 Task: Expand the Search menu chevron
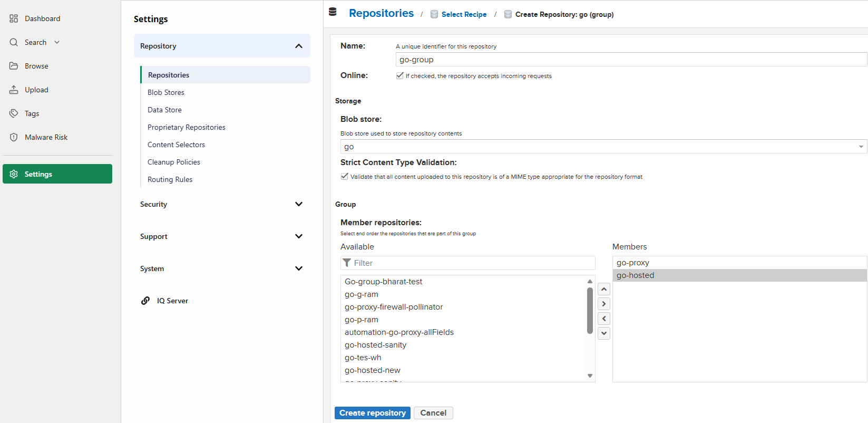pos(57,42)
